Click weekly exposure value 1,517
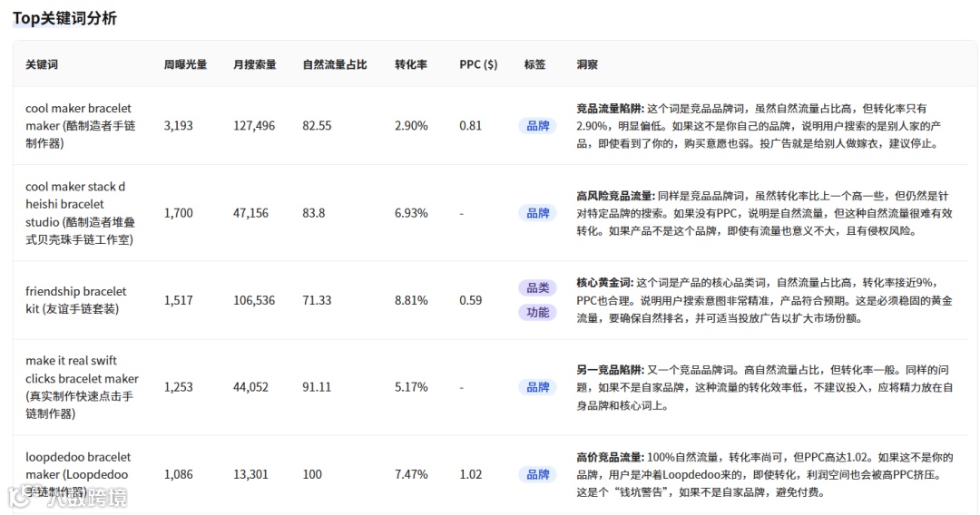 (178, 300)
